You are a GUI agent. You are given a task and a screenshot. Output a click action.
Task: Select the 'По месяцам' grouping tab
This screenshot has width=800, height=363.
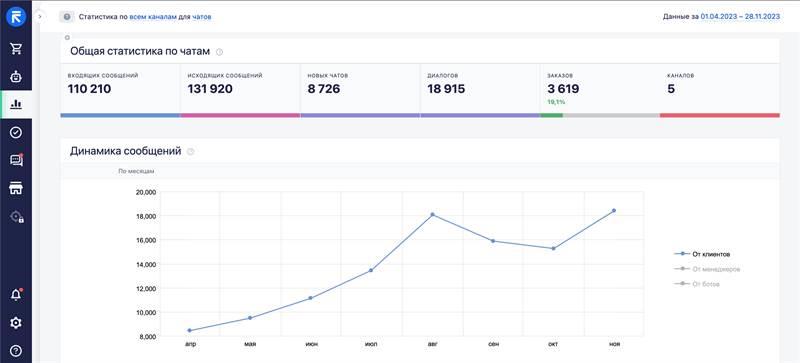136,172
